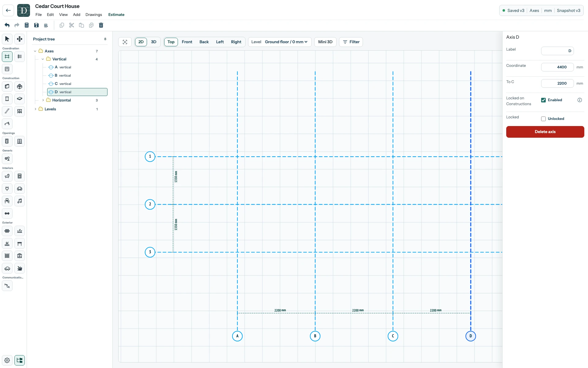The height and width of the screenshot is (368, 588).
Task: Select the roof tool
Action: coord(7,124)
